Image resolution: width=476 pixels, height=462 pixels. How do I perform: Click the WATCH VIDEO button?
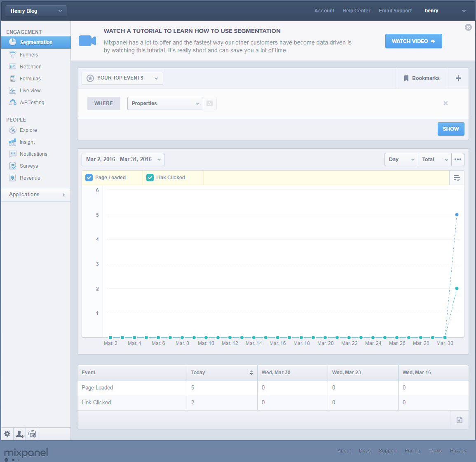point(413,41)
